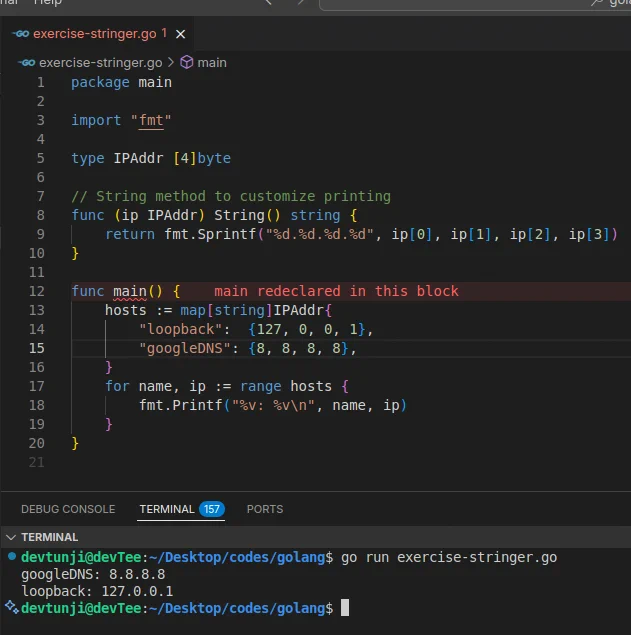Open the Help menu
The width and height of the screenshot is (631, 635).
tap(47, 3)
